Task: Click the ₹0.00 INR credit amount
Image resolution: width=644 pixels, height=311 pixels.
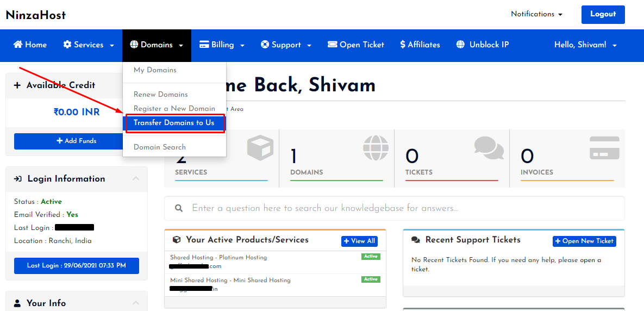Action: click(x=77, y=112)
